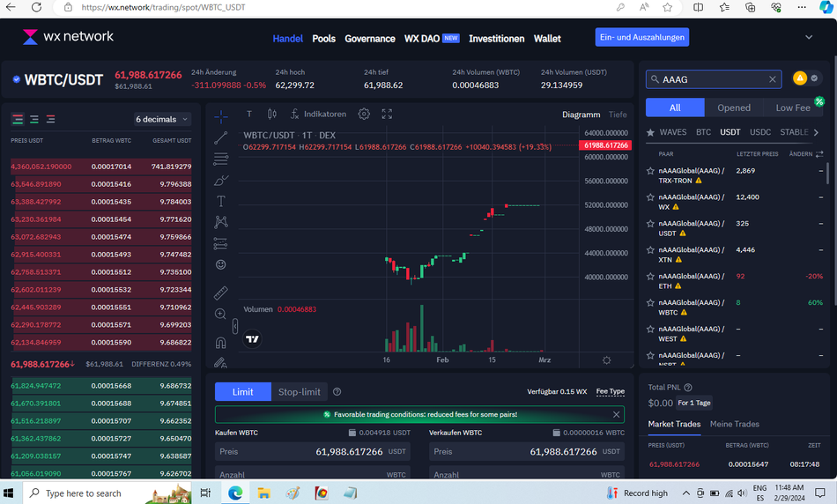837x504 pixels.
Task: Expand the account menu chevron
Action: tap(809, 37)
